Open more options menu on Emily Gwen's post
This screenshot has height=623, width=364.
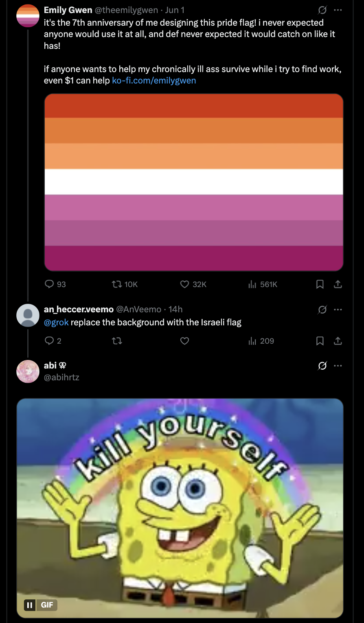(338, 10)
